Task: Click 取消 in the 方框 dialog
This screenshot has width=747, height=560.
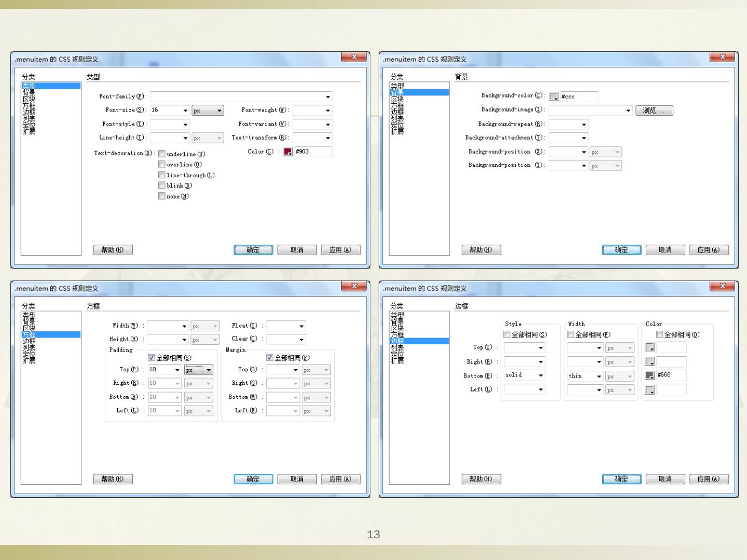Action: point(297,479)
